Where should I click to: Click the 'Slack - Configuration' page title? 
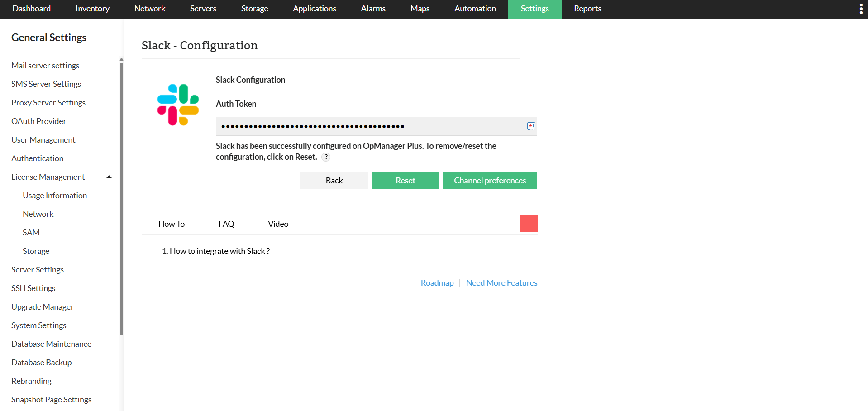point(200,45)
